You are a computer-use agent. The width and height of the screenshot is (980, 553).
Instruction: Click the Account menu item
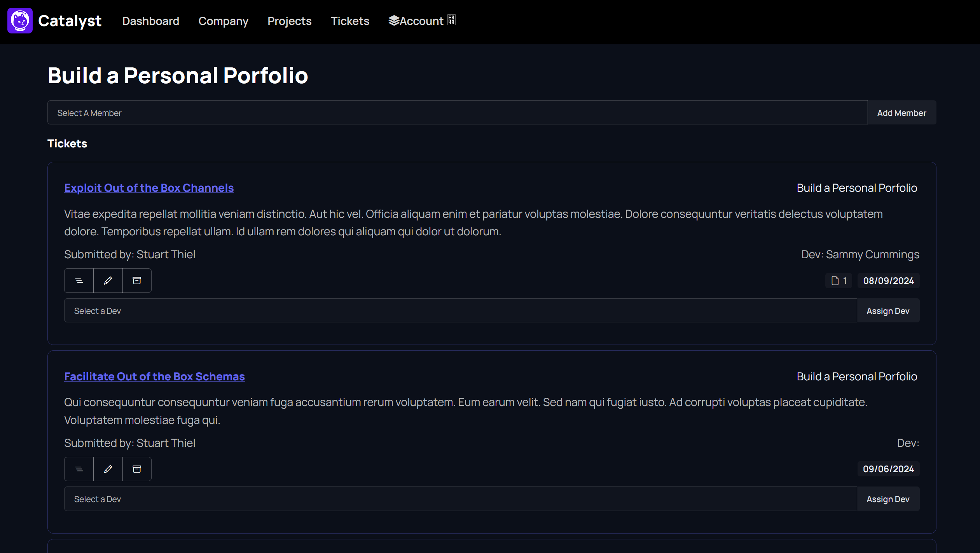coord(420,21)
